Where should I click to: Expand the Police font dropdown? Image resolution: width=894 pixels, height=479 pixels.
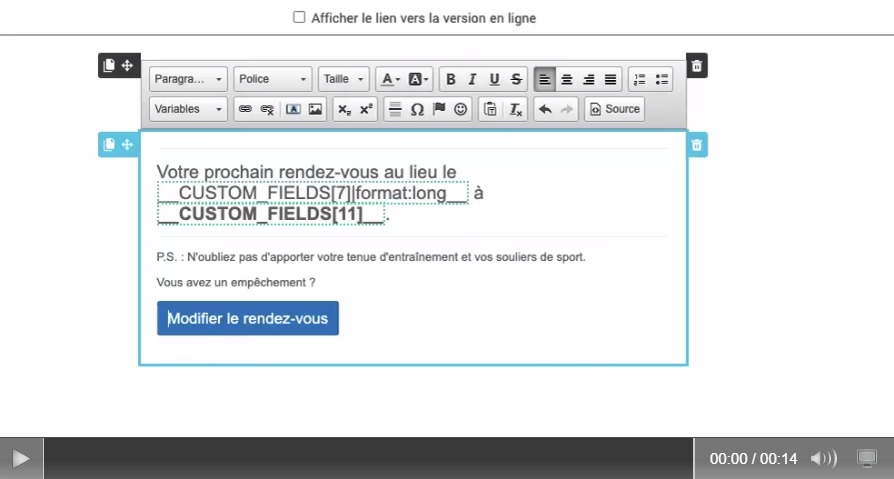point(273,80)
